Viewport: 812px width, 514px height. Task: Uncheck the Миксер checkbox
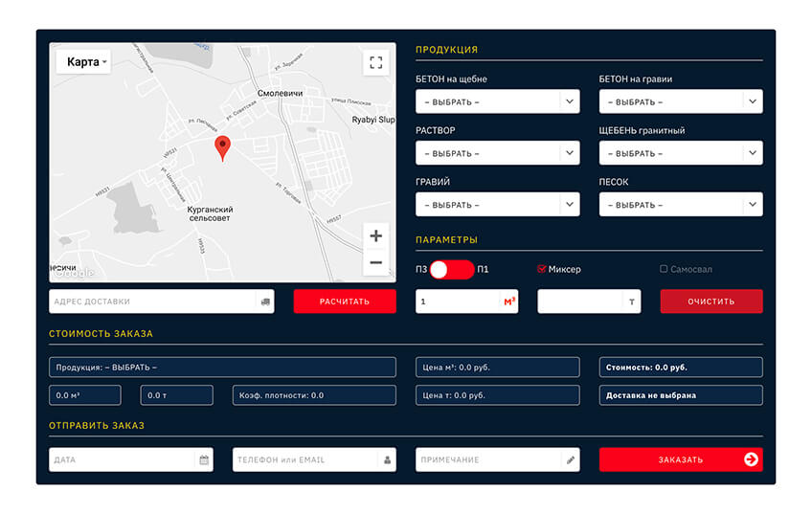[542, 269]
